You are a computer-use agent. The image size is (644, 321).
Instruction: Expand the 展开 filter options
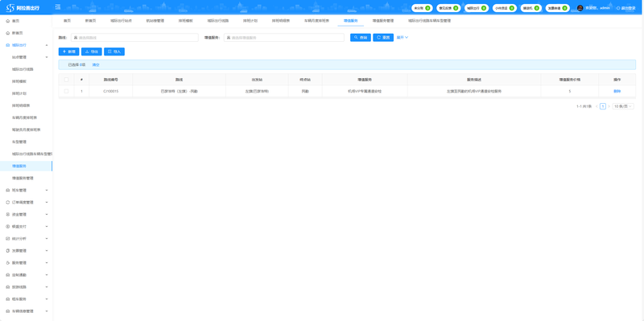click(402, 37)
